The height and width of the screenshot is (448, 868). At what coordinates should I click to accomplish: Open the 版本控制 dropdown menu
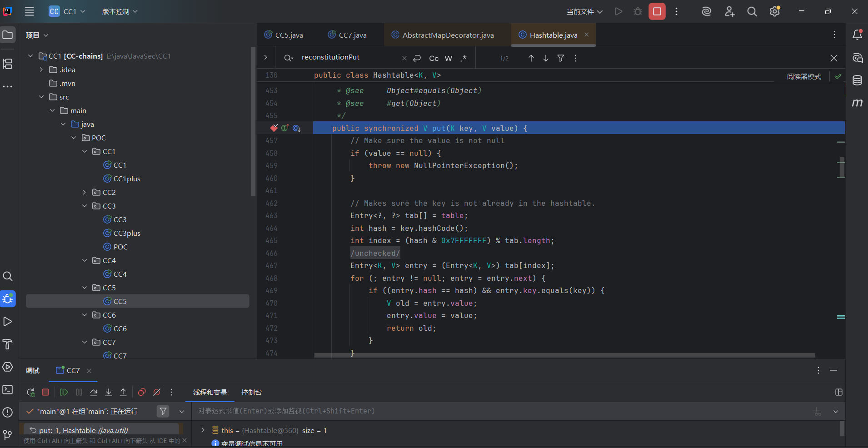click(120, 11)
